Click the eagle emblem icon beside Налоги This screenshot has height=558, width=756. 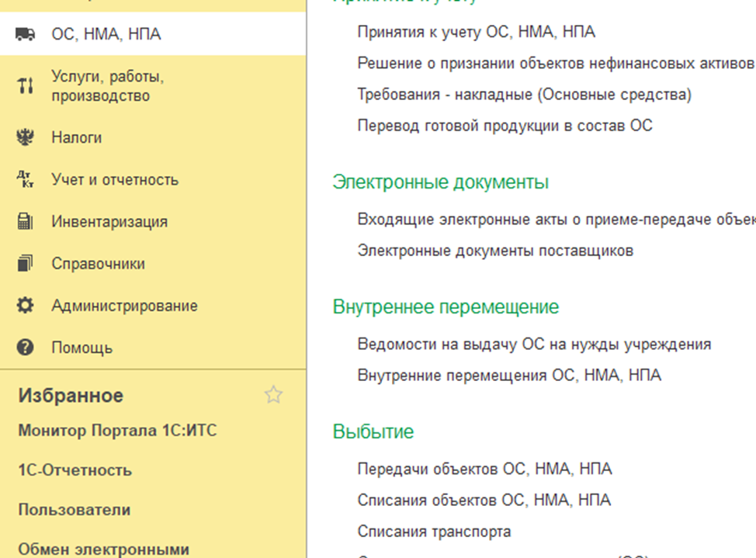coord(25,137)
